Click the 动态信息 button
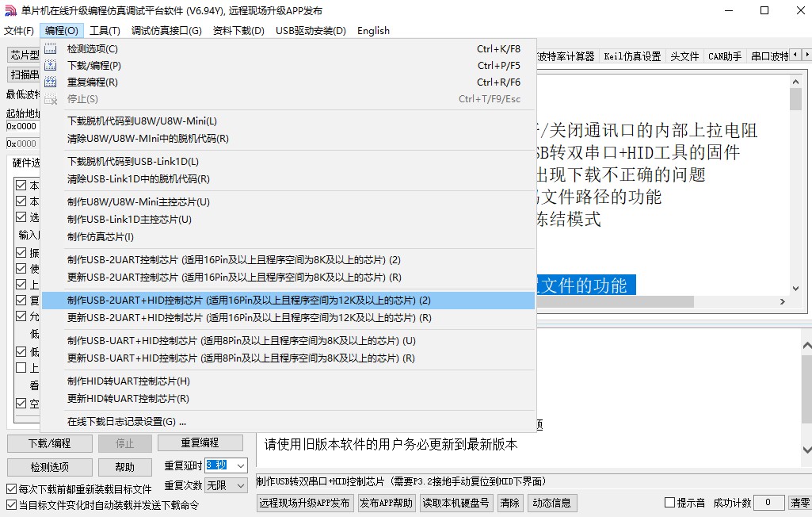 551,503
